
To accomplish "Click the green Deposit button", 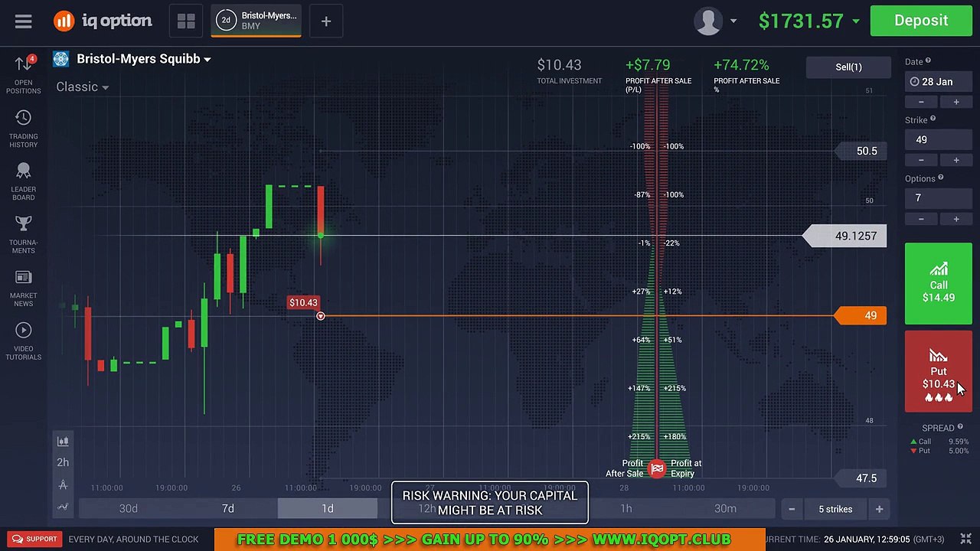I will point(921,21).
